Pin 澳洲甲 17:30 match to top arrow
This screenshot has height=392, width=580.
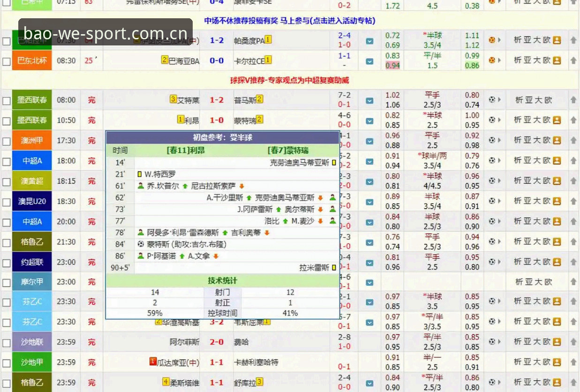[x=573, y=140]
